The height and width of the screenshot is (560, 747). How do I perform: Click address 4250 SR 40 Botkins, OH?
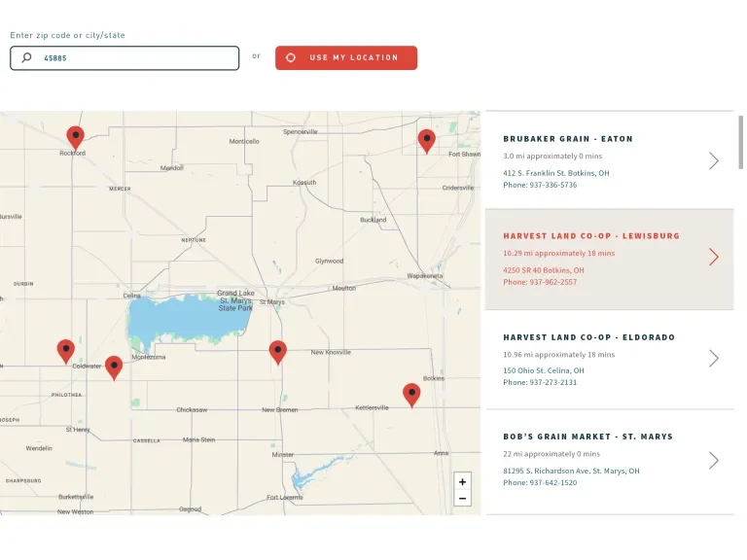(544, 270)
